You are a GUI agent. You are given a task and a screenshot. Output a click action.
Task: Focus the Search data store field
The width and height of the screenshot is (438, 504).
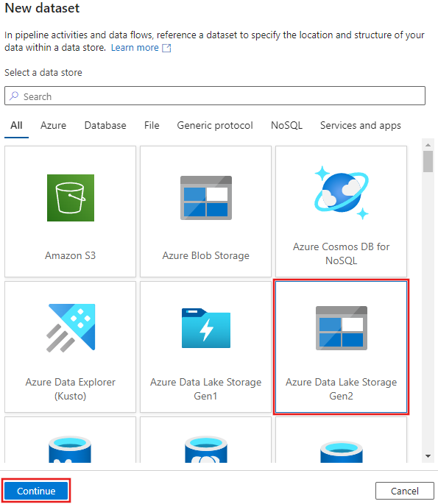pos(215,96)
